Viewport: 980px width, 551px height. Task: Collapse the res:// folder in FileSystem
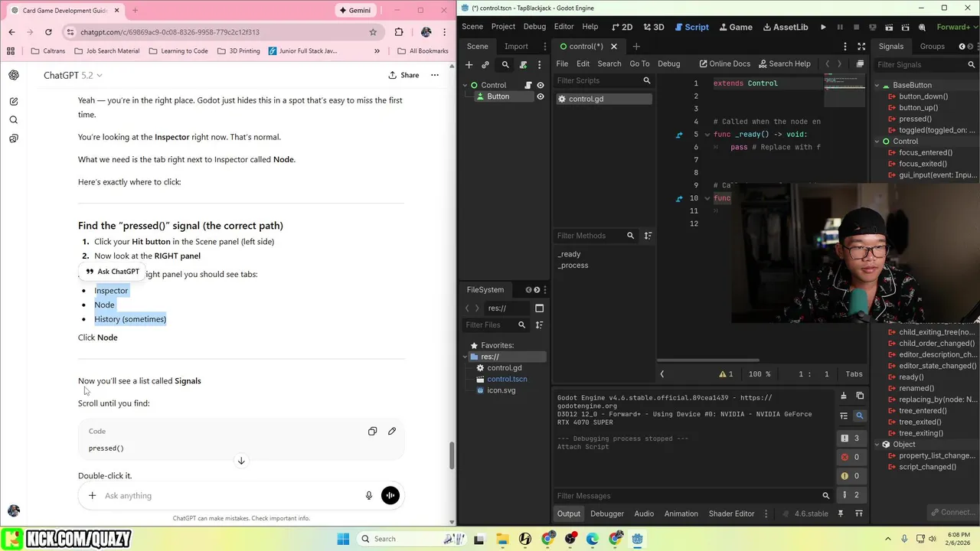(465, 357)
